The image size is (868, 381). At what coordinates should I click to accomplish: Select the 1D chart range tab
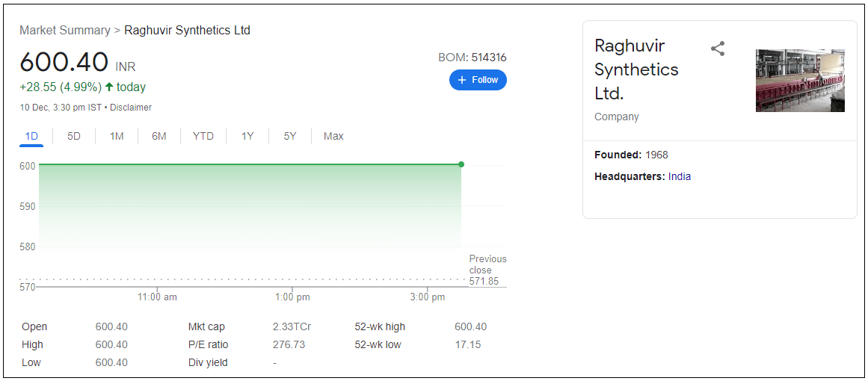31,136
